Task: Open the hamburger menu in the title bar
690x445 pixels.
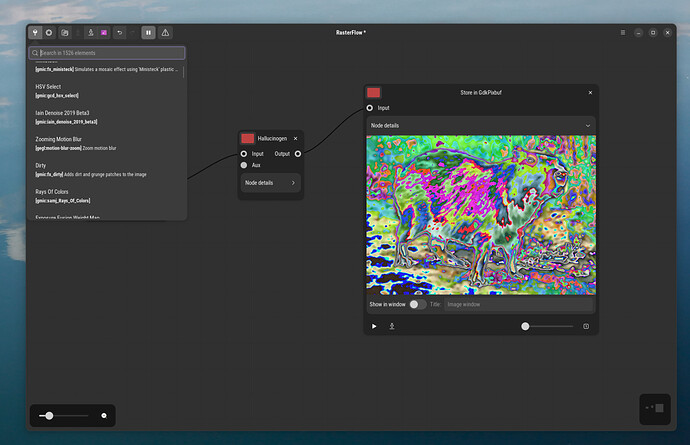Action: pyautogui.click(x=622, y=32)
